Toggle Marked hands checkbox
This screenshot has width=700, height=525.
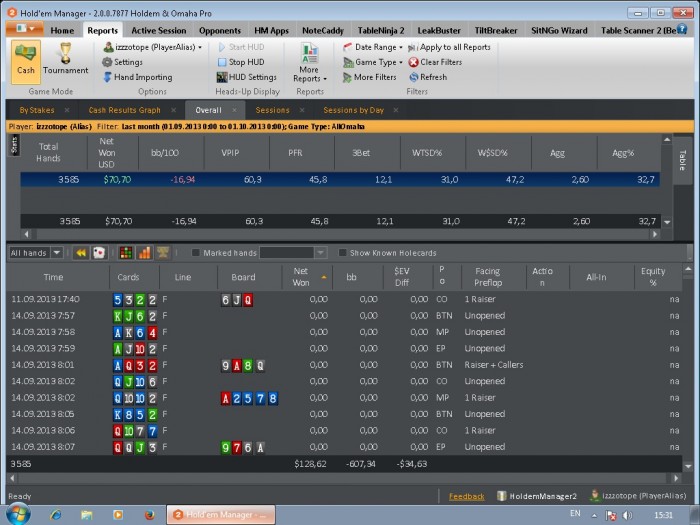pyautogui.click(x=195, y=253)
